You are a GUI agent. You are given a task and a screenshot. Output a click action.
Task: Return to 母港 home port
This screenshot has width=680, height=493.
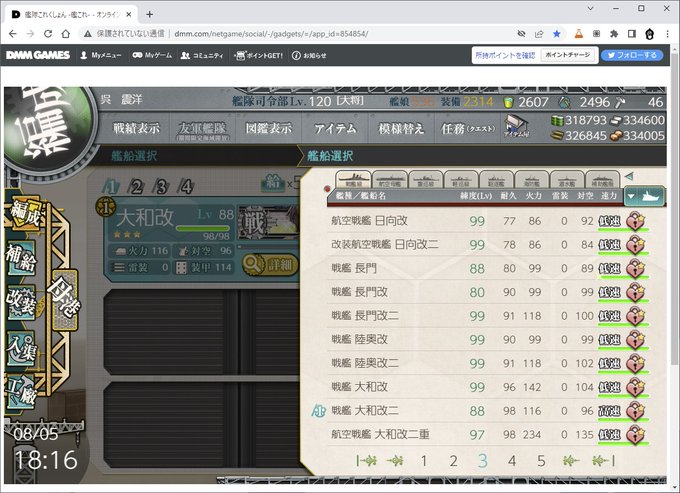click(x=65, y=299)
